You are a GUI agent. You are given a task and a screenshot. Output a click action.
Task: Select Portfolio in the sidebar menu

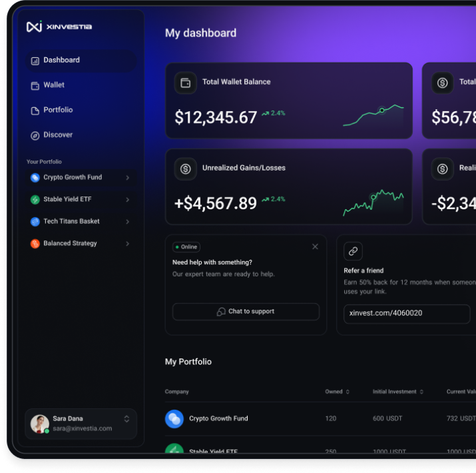click(x=58, y=110)
